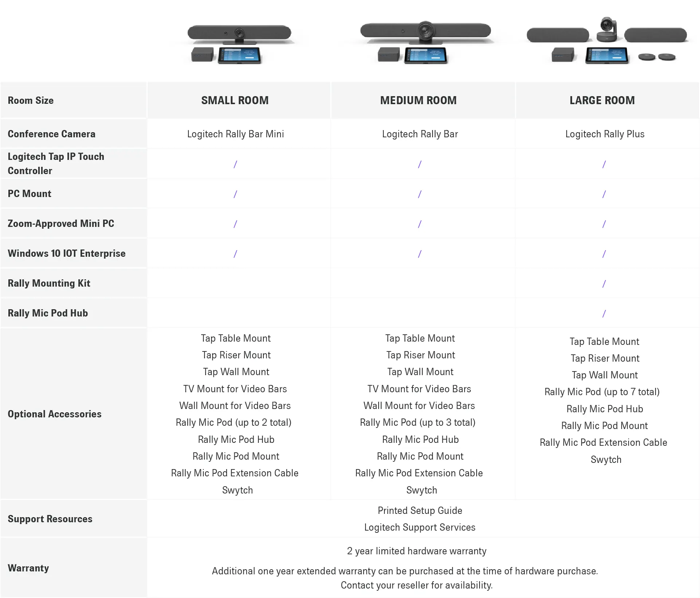
Task: Click the Rally Mounting Kit icon for Large Room
Action: [605, 283]
